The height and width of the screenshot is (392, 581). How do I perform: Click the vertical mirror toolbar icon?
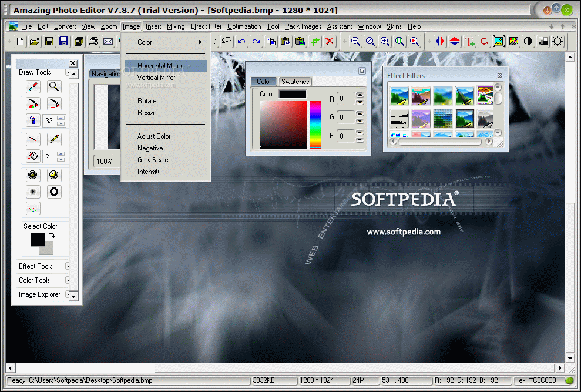(x=455, y=41)
